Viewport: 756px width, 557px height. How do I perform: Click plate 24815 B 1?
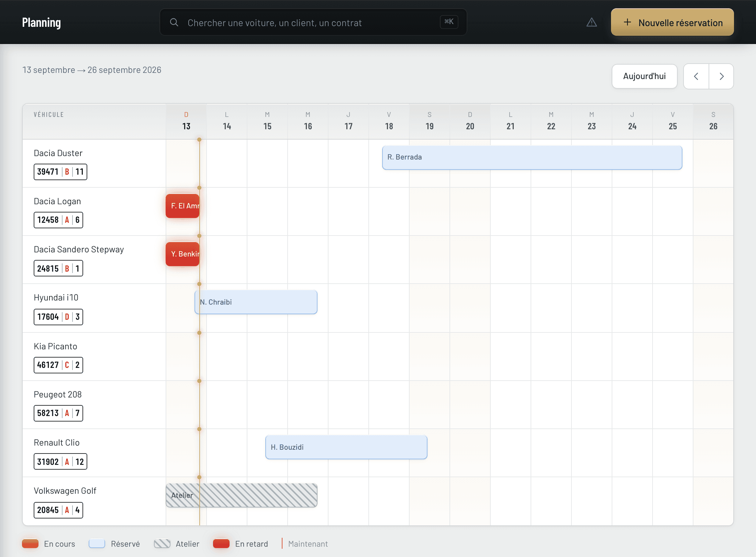(58, 269)
